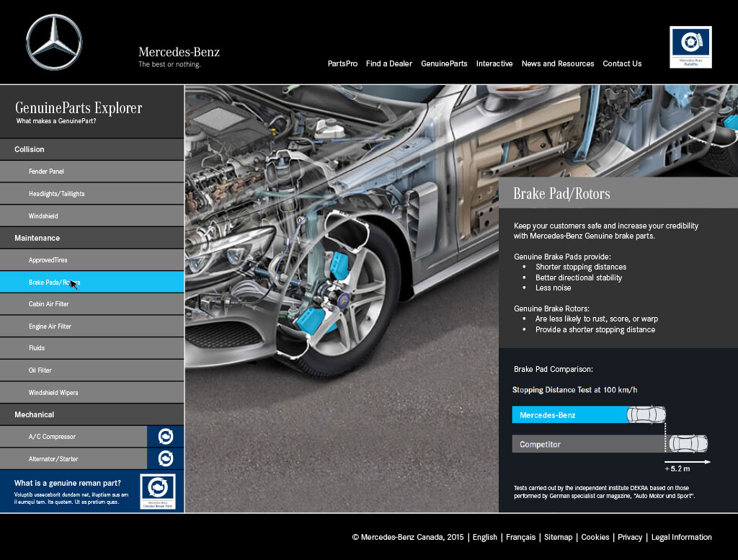The width and height of the screenshot is (738, 560).
Task: Click '© Mercedes-Benz Canada, 2015' text
Action: tap(408, 537)
